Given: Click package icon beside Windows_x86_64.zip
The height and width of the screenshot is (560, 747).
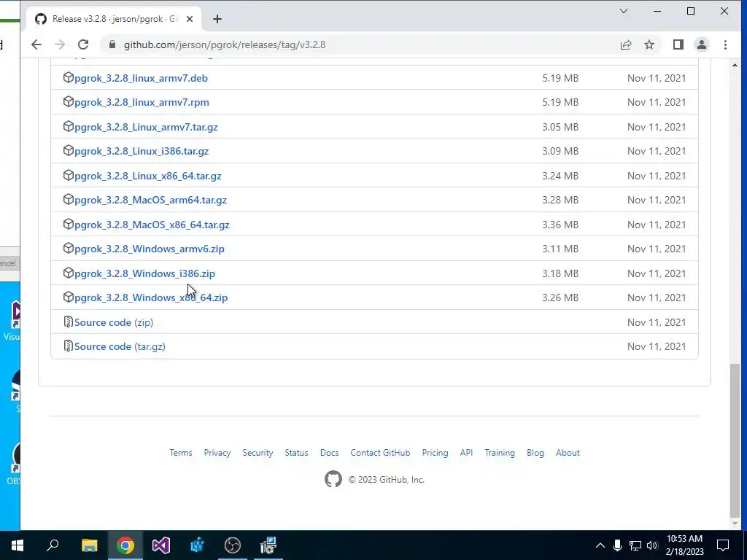Looking at the screenshot, I should [68, 297].
